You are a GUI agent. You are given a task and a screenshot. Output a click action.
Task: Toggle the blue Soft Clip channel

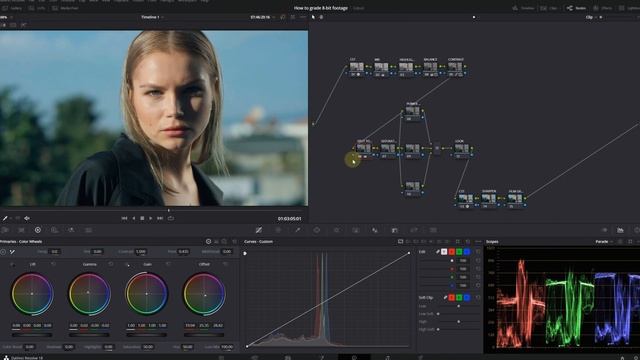click(467, 298)
